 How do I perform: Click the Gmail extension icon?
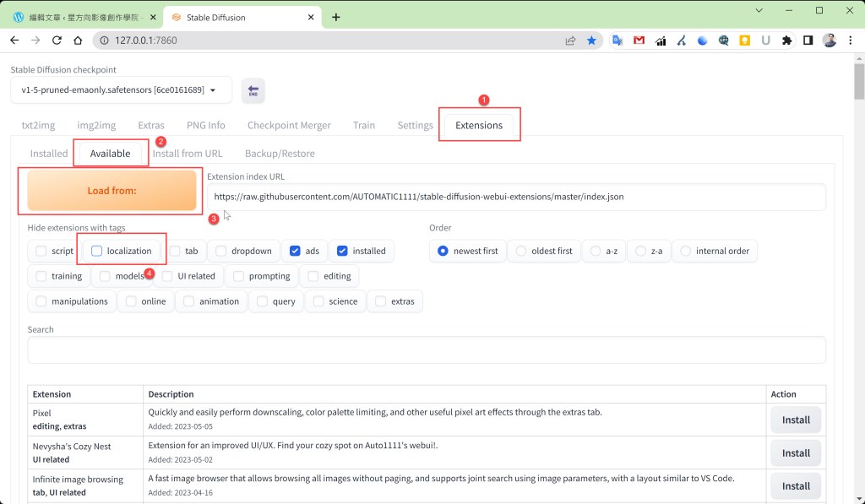639,40
